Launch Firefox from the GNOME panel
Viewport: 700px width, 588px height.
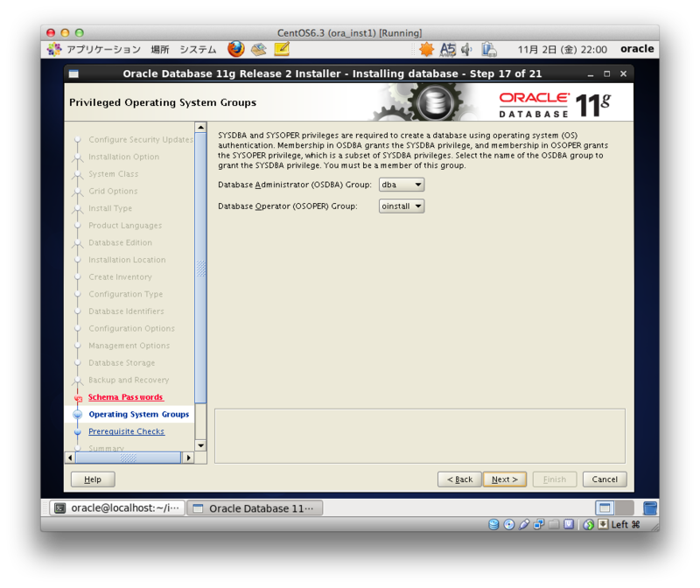[x=235, y=49]
